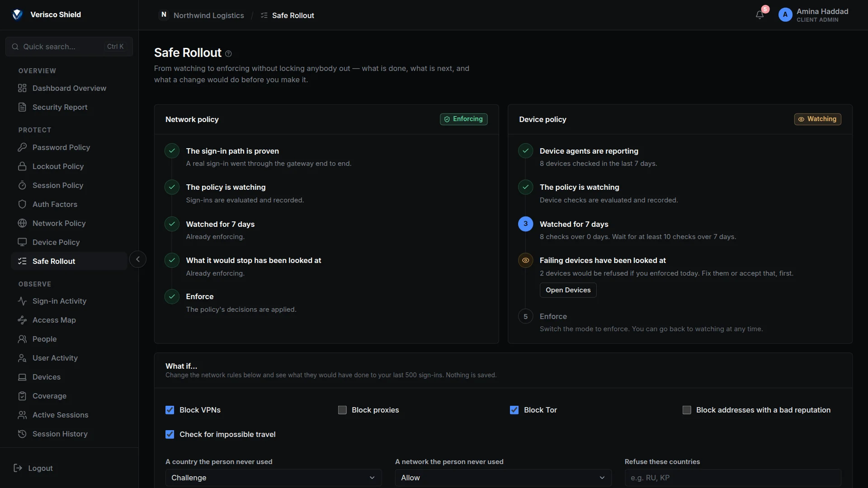Screen dimensions: 868x488
Task: Uncheck the Block Tor checkbox
Action: [x=514, y=410]
